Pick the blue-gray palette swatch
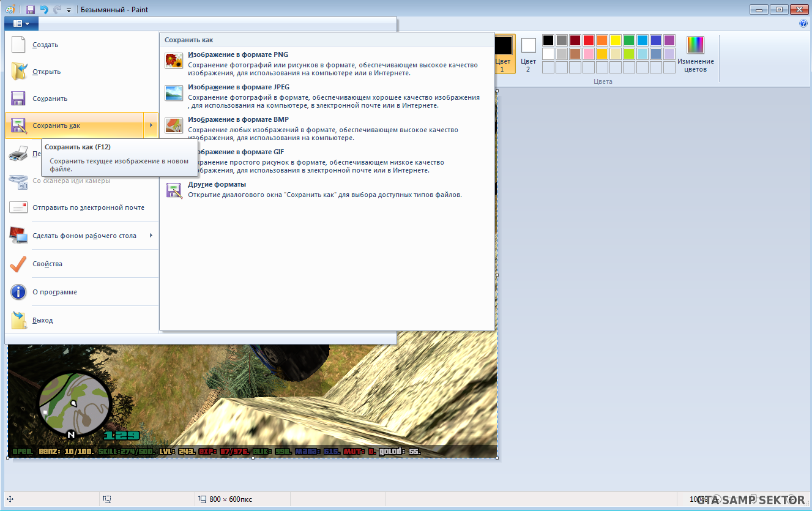The width and height of the screenshot is (812, 511). pos(656,54)
